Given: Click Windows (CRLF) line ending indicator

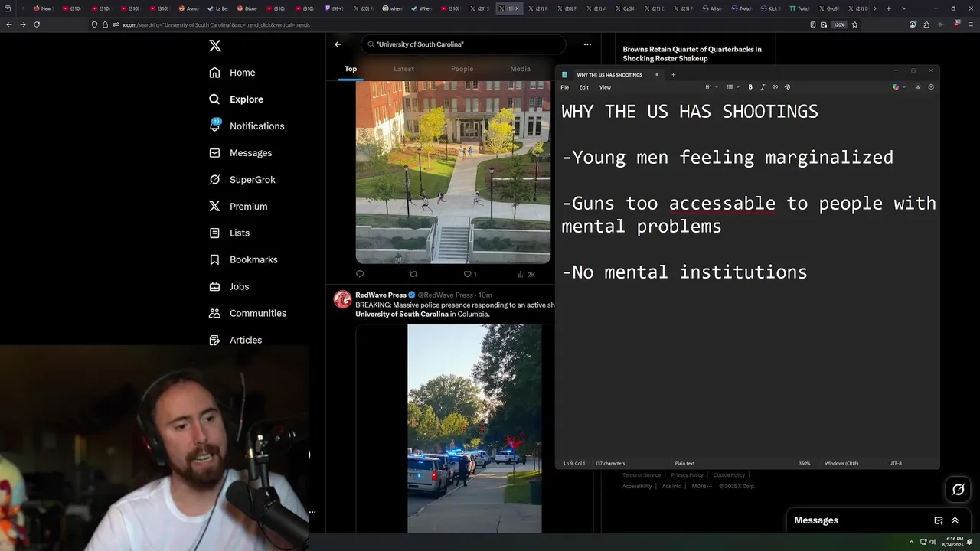Looking at the screenshot, I should pos(841,463).
